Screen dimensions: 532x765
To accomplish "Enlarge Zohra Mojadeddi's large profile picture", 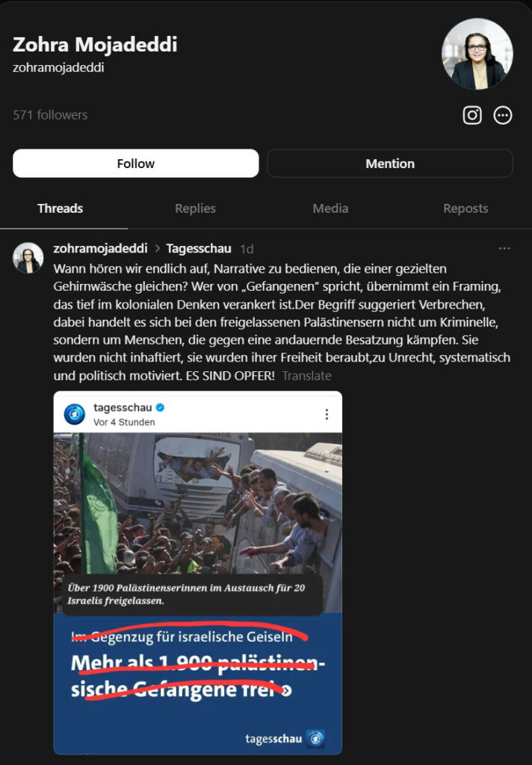I will 477,54.
